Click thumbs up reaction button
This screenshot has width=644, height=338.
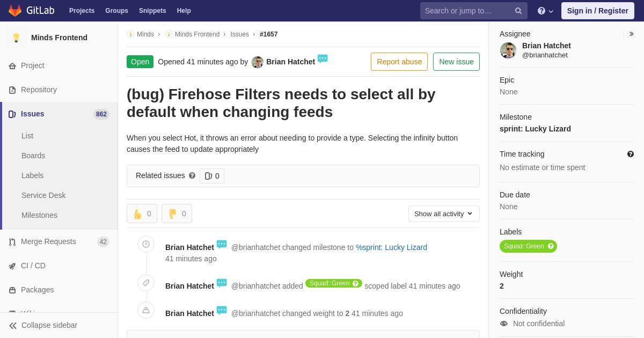pyautogui.click(x=142, y=214)
